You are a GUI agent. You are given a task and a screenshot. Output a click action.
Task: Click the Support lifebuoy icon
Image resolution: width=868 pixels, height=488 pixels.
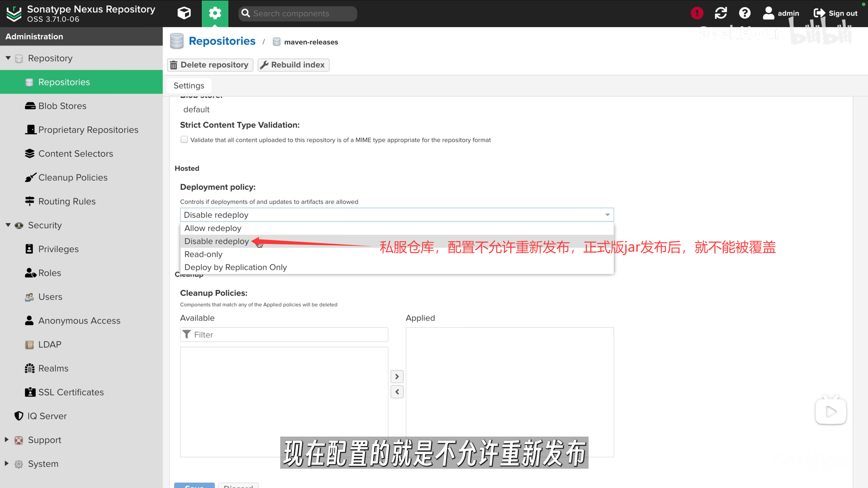(x=19, y=440)
